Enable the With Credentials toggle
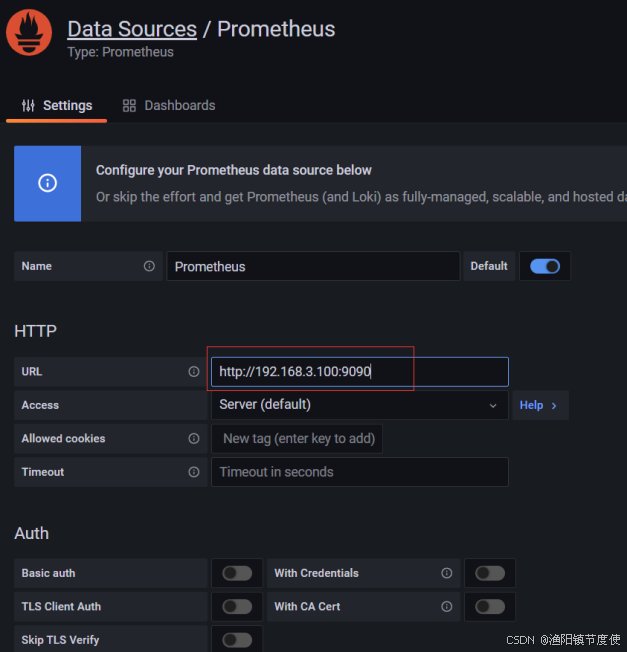 tap(490, 573)
